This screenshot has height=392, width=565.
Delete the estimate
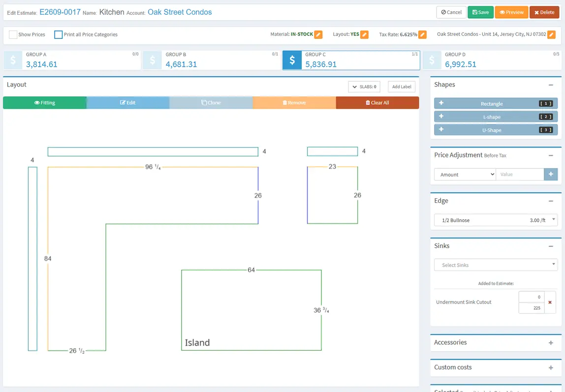coord(544,12)
